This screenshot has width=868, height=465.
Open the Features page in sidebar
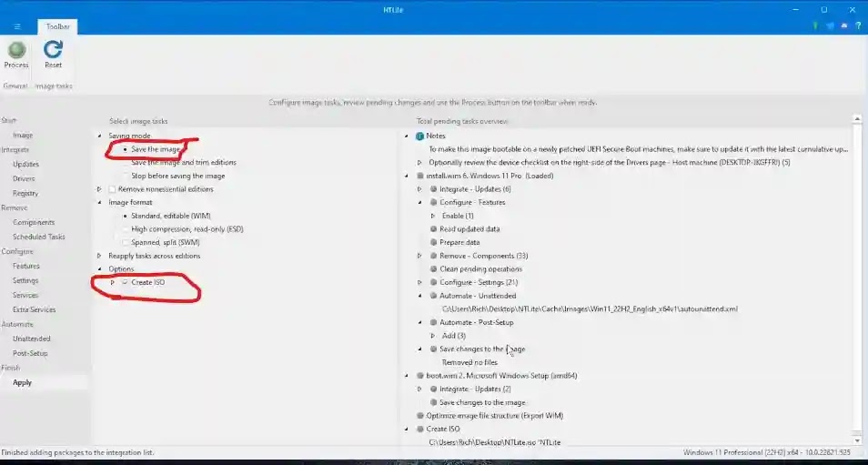[x=26, y=266]
